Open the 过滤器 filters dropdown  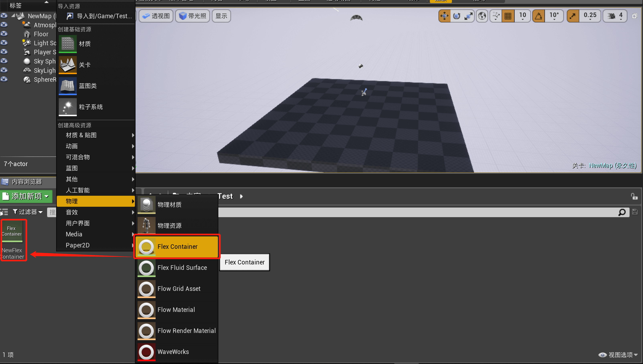27,212
